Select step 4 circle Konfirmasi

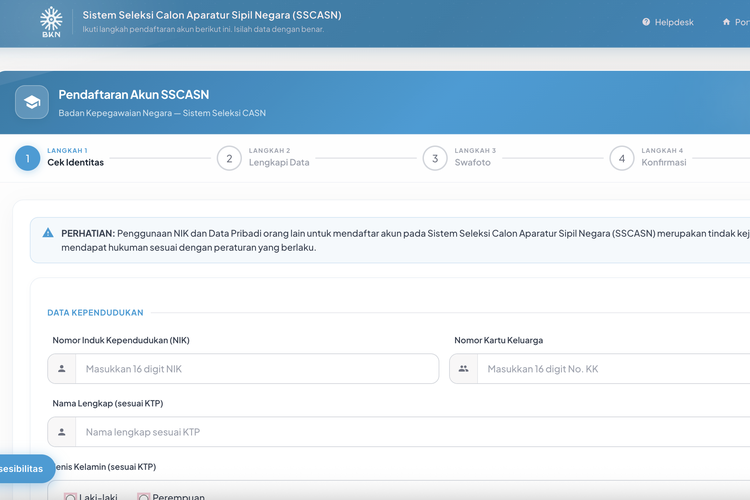tap(622, 158)
